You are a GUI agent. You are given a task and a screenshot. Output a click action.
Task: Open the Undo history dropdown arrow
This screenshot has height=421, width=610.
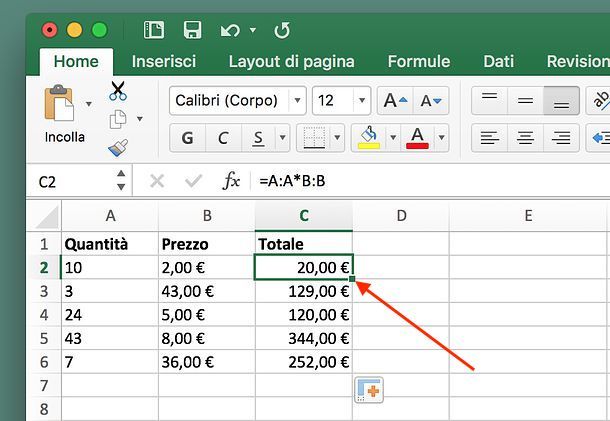[253, 30]
